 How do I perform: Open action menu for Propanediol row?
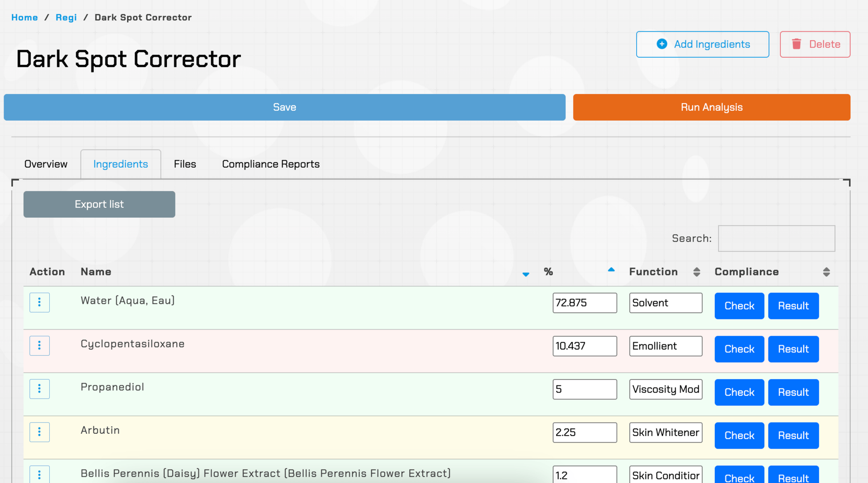click(x=39, y=389)
